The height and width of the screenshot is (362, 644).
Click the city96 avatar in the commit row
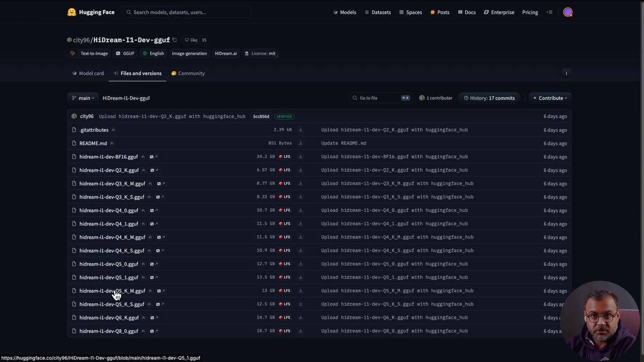click(x=74, y=116)
